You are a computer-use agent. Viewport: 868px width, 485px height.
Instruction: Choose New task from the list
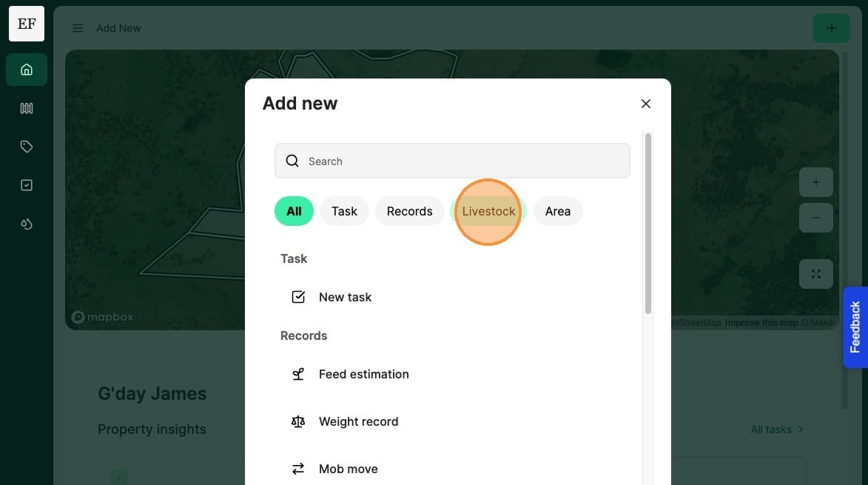click(x=452, y=298)
